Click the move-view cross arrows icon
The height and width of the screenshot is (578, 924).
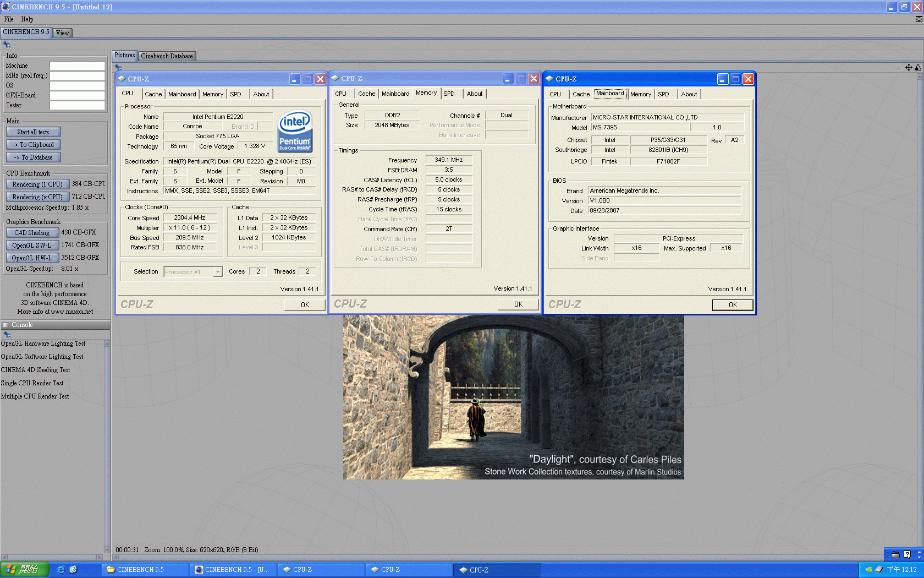tap(909, 67)
